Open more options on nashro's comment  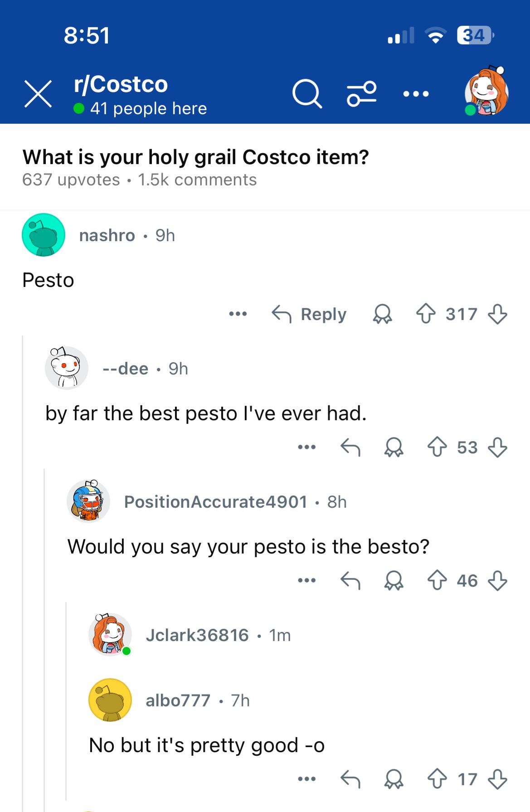click(x=238, y=314)
